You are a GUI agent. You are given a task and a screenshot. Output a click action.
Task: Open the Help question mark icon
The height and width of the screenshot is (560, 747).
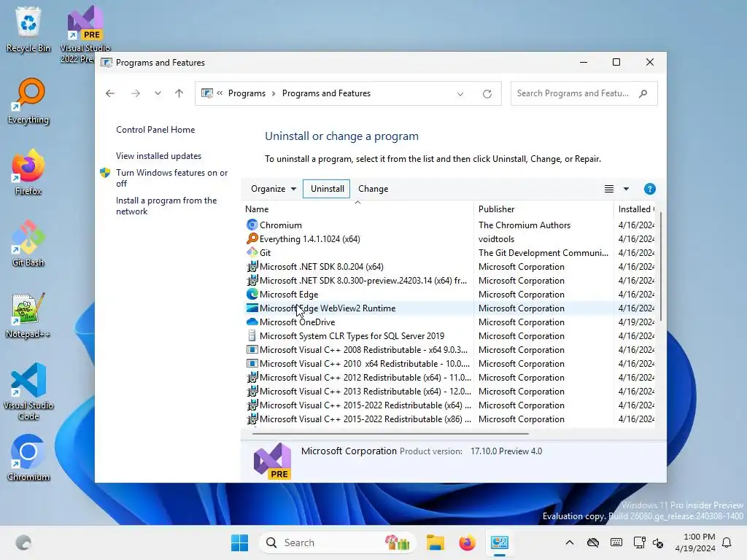649,189
